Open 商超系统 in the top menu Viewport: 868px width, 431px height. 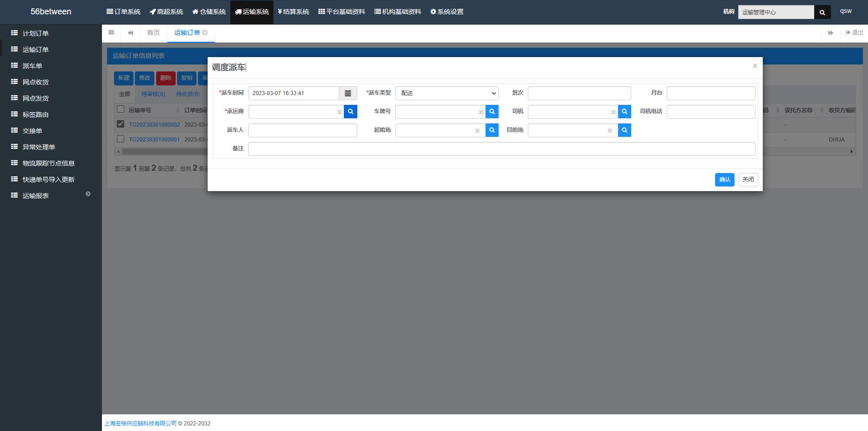point(166,12)
